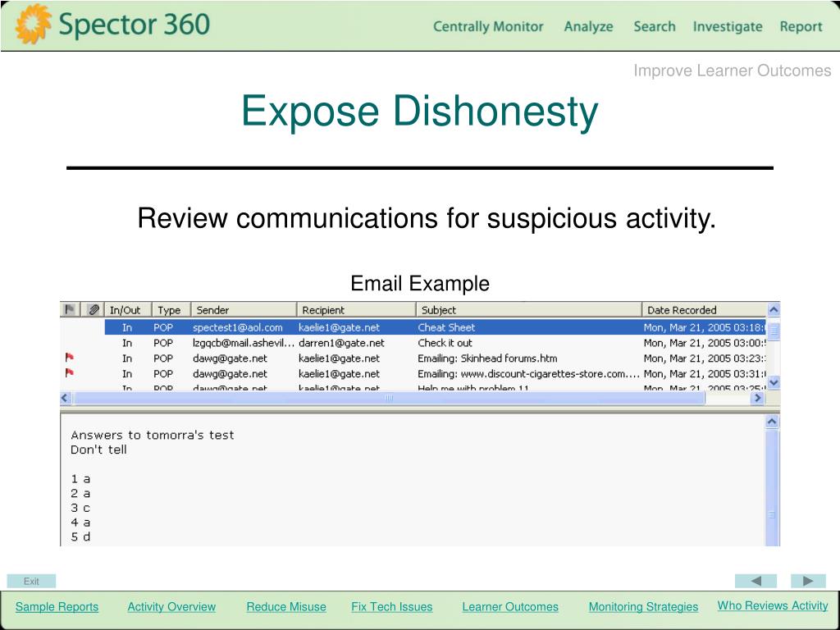Select the 'Check it out' email subject
Screen dimensions: 840x630
tap(445, 343)
